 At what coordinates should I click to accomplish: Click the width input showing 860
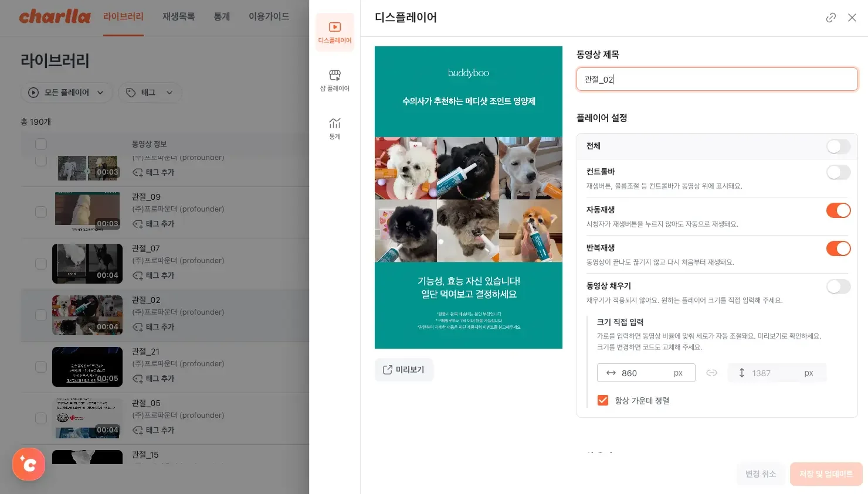tap(645, 373)
